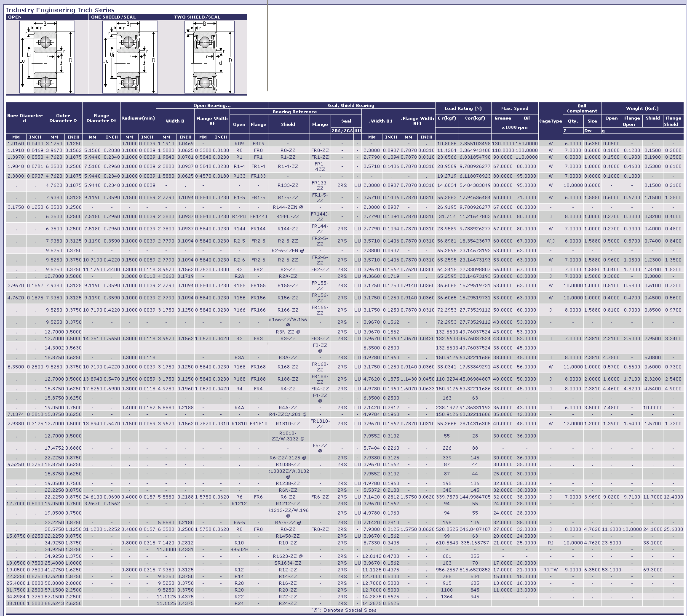Click the '66.6243' outer diameter value
687x616 pixels.
coord(54,603)
